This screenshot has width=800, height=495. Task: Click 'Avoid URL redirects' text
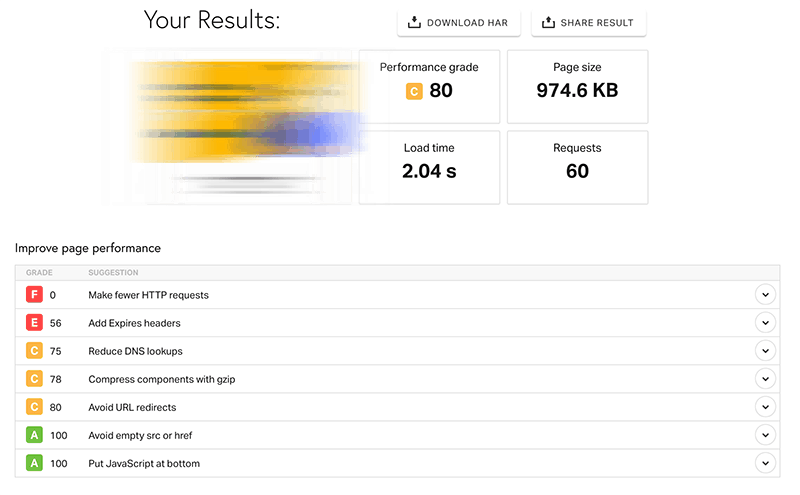tap(132, 407)
